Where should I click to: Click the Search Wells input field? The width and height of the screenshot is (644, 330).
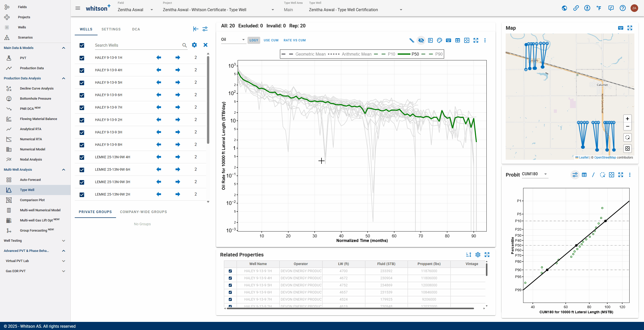point(138,45)
